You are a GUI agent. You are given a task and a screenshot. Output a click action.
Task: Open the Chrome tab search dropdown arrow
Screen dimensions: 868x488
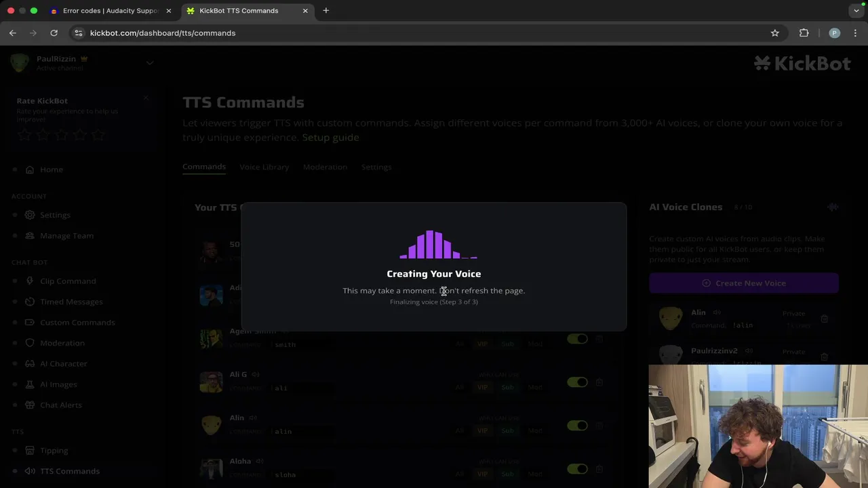856,11
